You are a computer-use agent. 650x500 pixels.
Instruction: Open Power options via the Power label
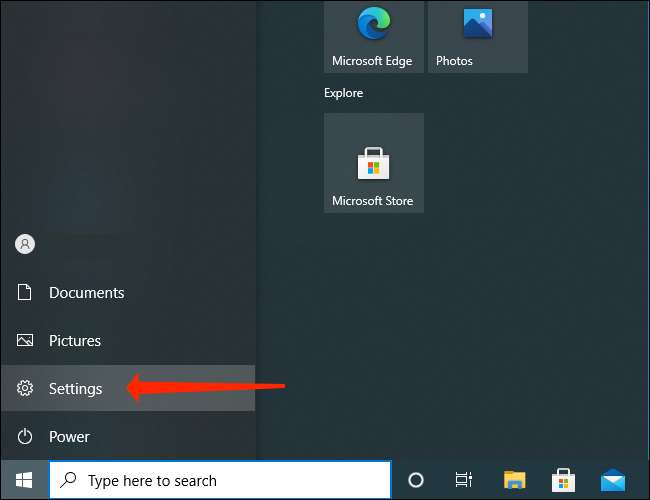[x=69, y=437]
